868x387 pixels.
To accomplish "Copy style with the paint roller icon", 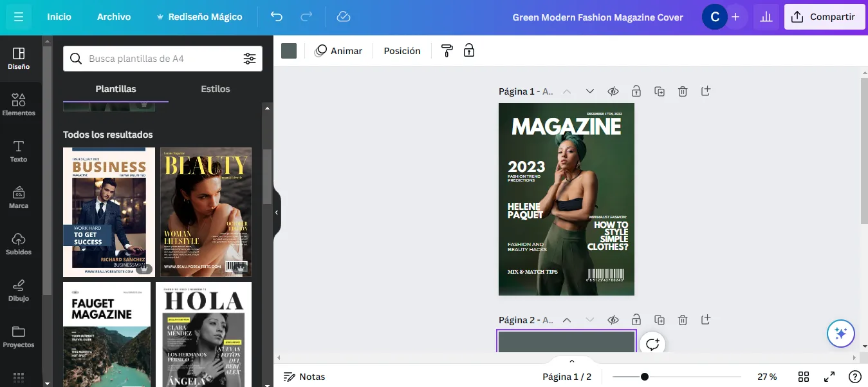I will pyautogui.click(x=446, y=50).
